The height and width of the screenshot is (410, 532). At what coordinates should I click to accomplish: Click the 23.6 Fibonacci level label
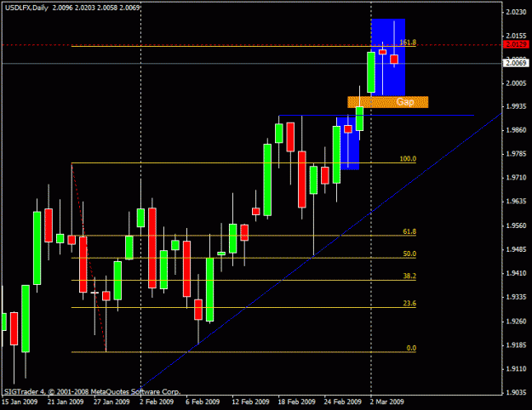point(409,303)
